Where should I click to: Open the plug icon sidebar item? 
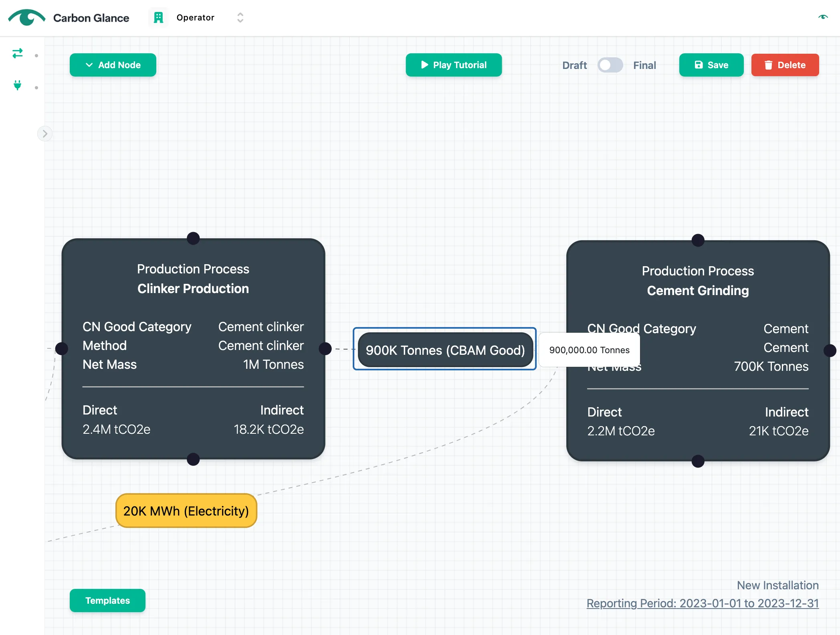tap(18, 85)
